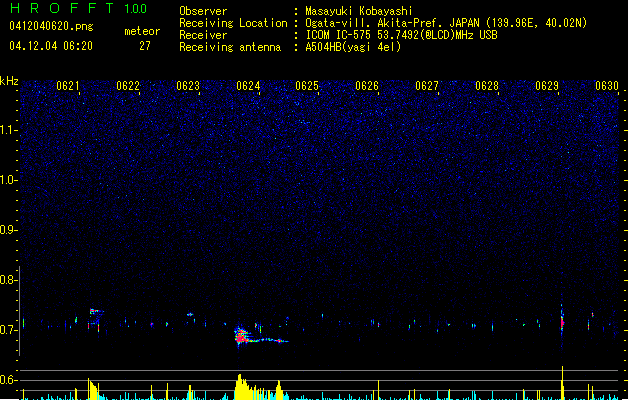Click the filename 0412040620.png
The height and width of the screenshot is (400, 629).
click(51, 26)
